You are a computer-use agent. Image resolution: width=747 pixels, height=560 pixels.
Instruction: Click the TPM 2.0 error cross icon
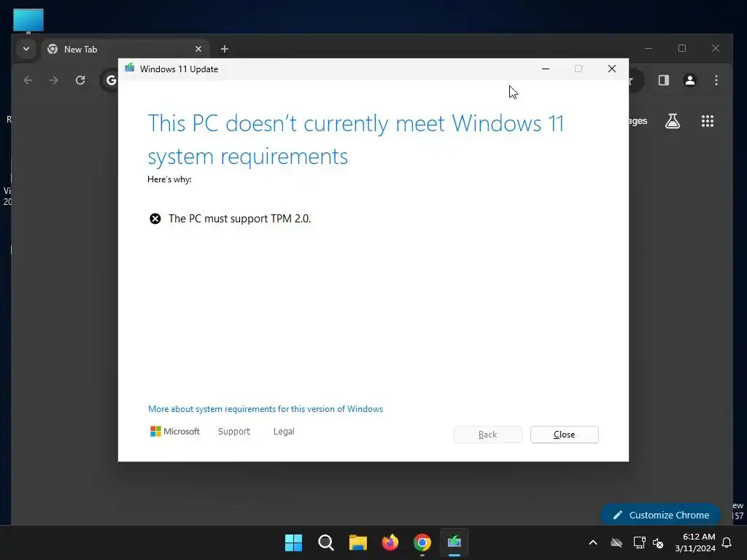155,219
